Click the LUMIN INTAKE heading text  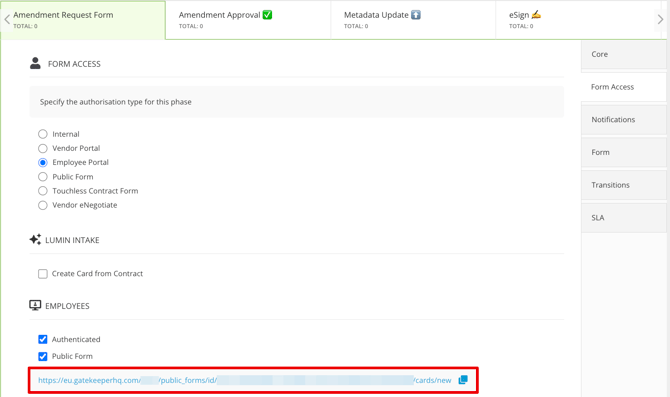pos(72,240)
